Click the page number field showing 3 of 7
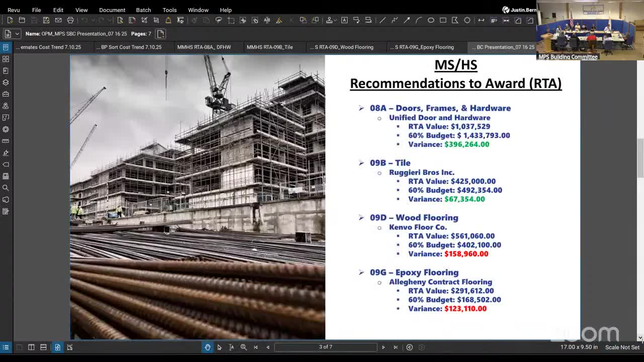The height and width of the screenshot is (362, 644). 326,347
